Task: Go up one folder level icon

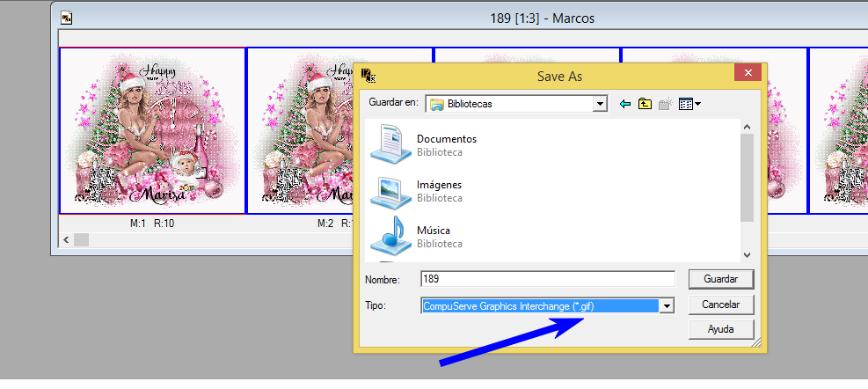Action: click(x=645, y=104)
